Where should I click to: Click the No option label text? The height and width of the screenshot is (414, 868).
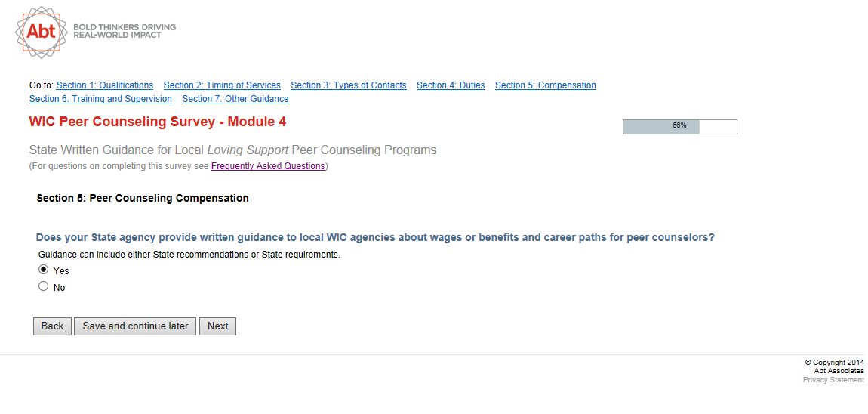coord(59,288)
